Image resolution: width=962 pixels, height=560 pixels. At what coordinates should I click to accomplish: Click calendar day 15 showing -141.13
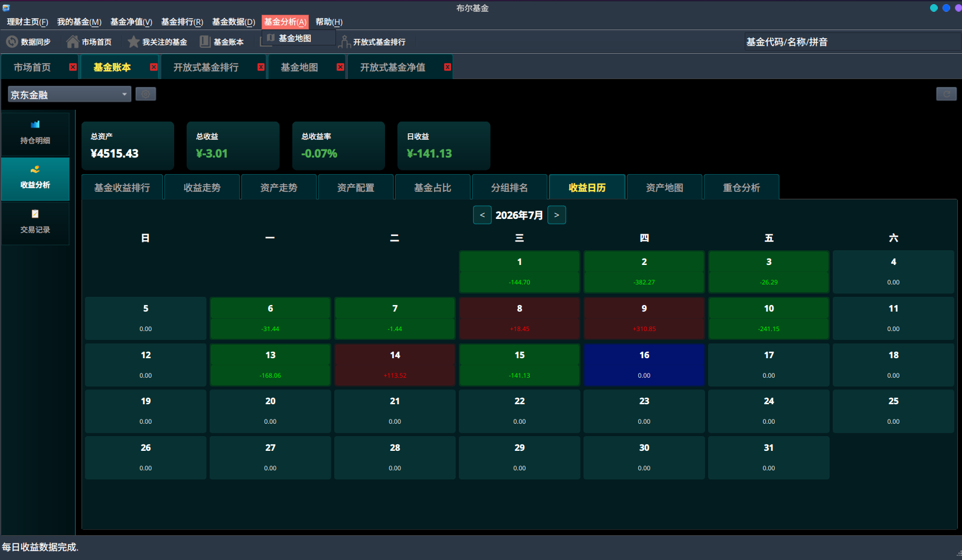point(520,365)
